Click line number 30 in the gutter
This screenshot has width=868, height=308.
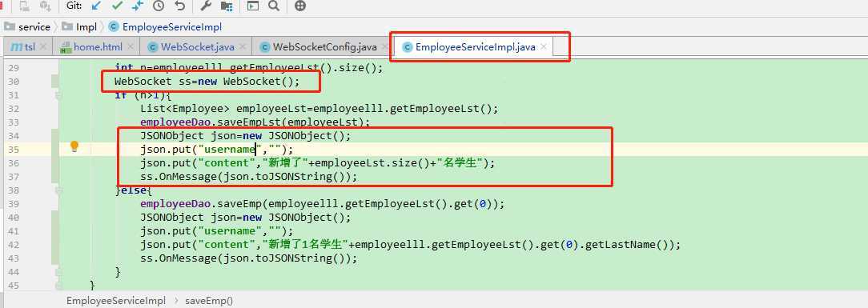pos(14,82)
